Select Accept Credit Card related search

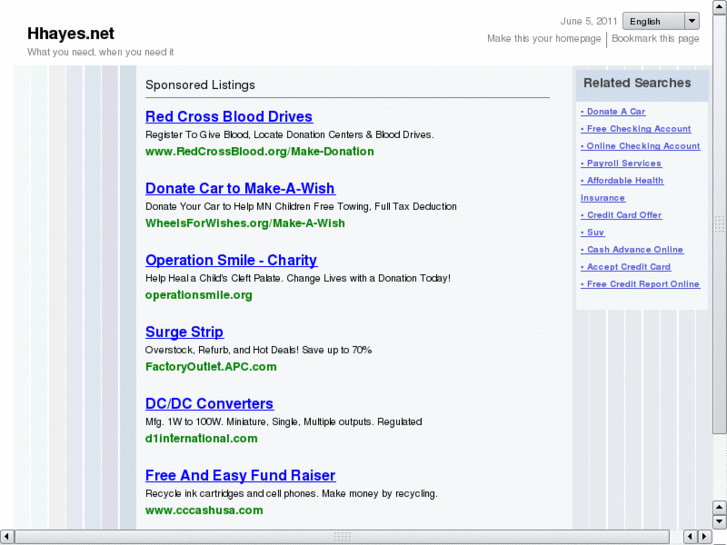pos(625,267)
